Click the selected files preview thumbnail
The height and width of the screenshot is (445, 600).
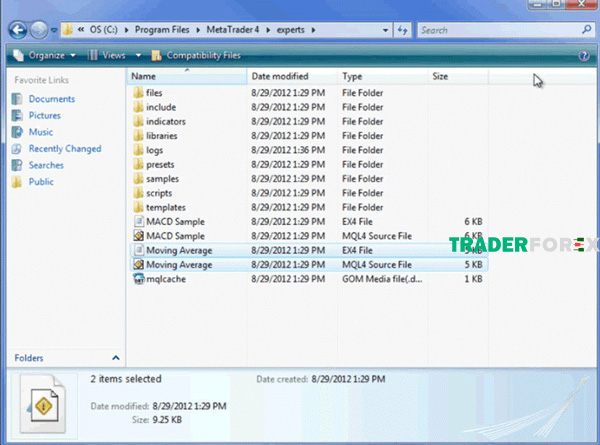[43, 404]
